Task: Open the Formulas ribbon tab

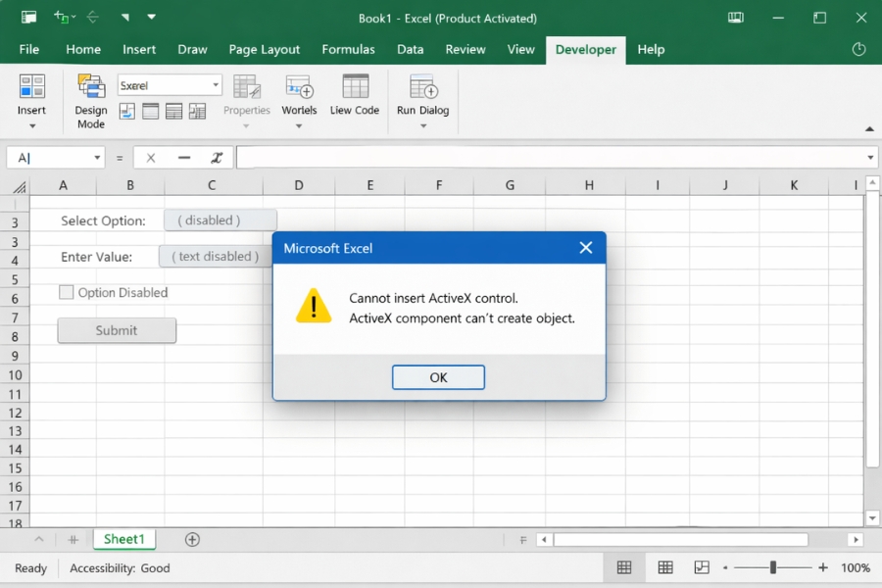Action: coord(349,49)
